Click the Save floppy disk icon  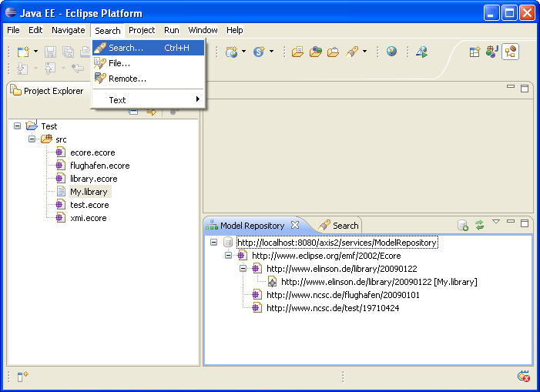click(51, 52)
